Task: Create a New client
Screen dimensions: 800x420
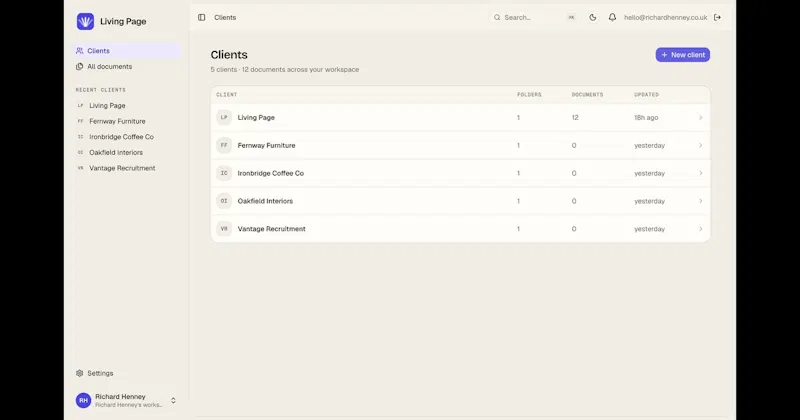Action: click(x=683, y=55)
